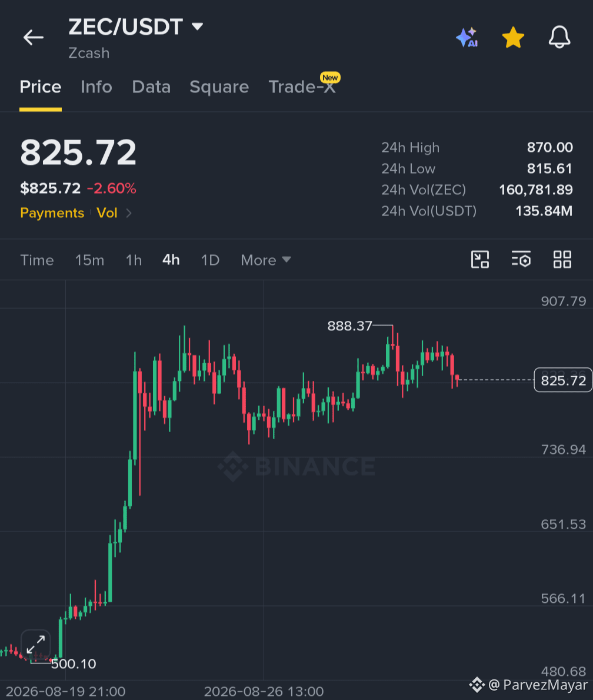Open the More intervals dropdown

(x=266, y=260)
